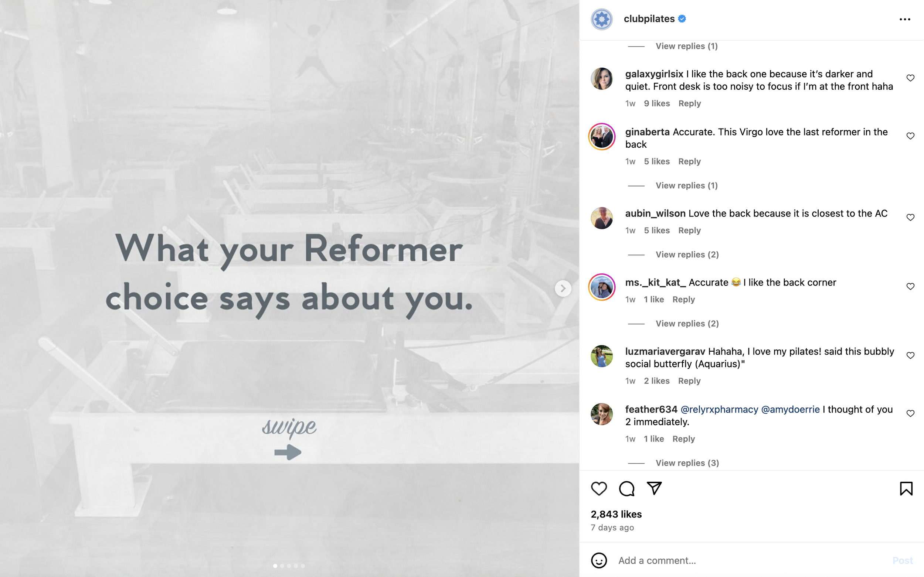This screenshot has height=577, width=924.
Task: Like the post with the heart icon
Action: pos(599,488)
